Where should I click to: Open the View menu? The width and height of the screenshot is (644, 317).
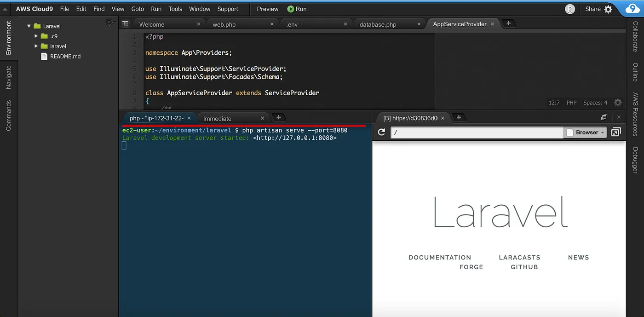click(118, 9)
